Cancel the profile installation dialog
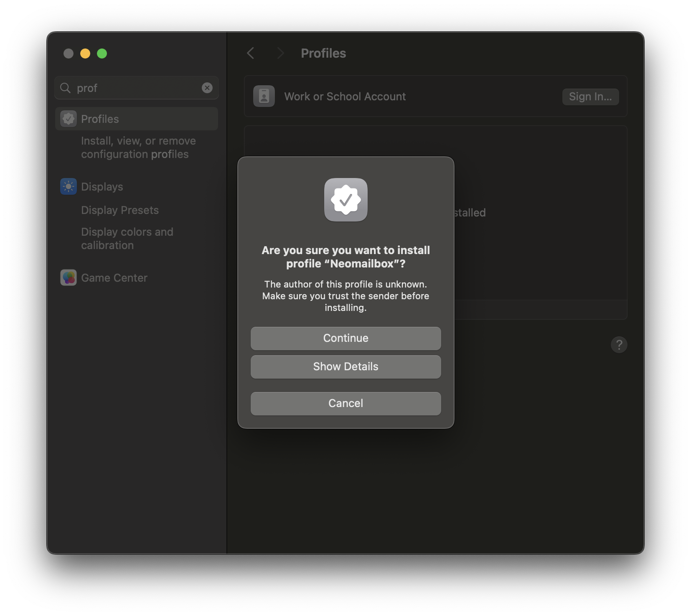 (x=345, y=403)
